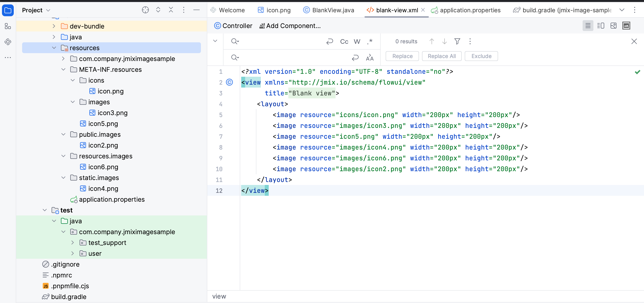
Task: Click the view breadcrumb at editor bottom
Action: [219, 296]
